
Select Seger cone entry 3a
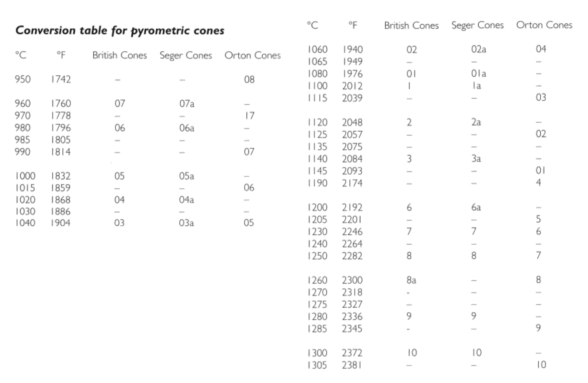[x=476, y=159]
